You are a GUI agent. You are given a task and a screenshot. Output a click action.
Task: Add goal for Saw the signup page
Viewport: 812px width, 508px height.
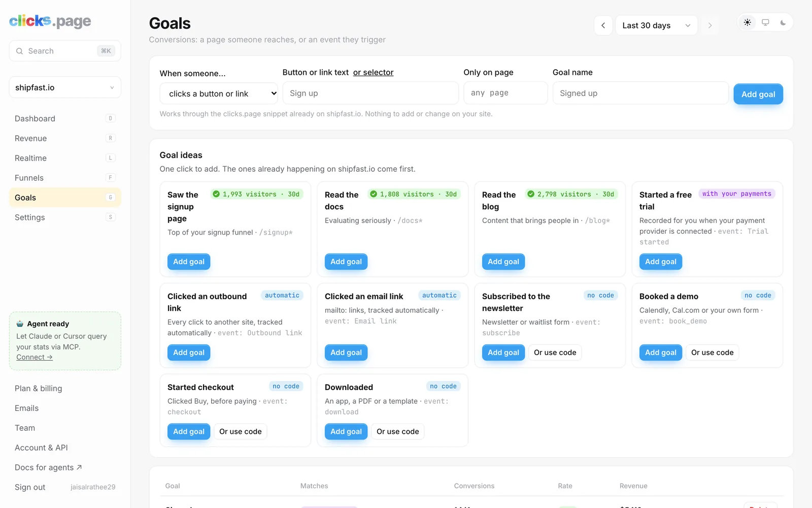(x=189, y=262)
